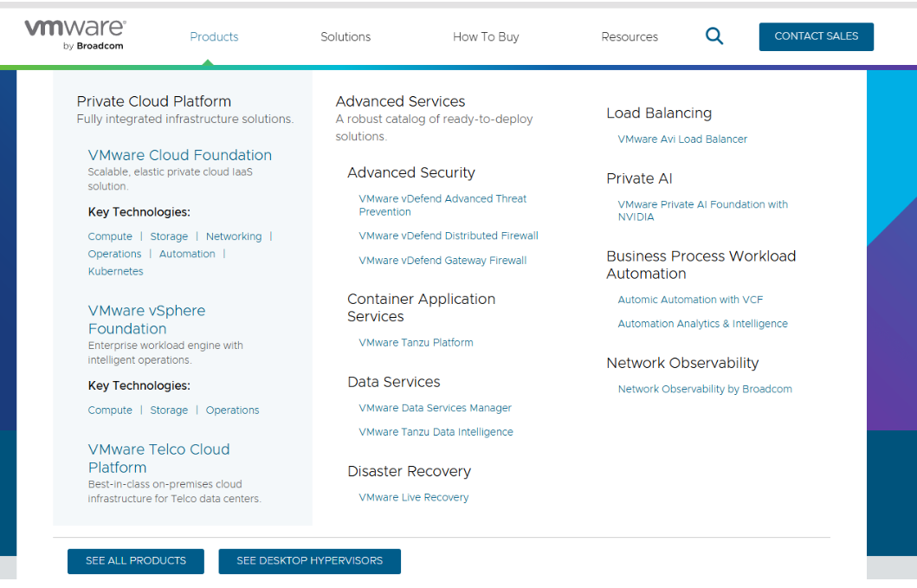917x588 pixels.
Task: Expand the How To Buy menu
Action: click(x=486, y=37)
